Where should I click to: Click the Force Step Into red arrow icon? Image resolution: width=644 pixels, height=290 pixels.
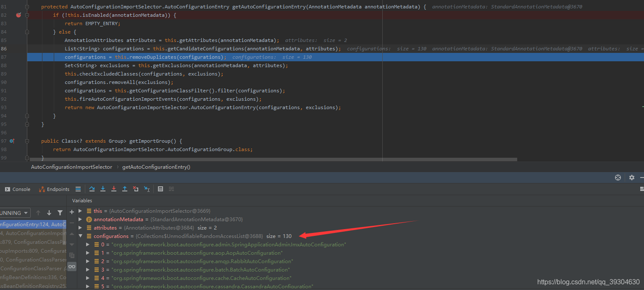click(x=113, y=189)
